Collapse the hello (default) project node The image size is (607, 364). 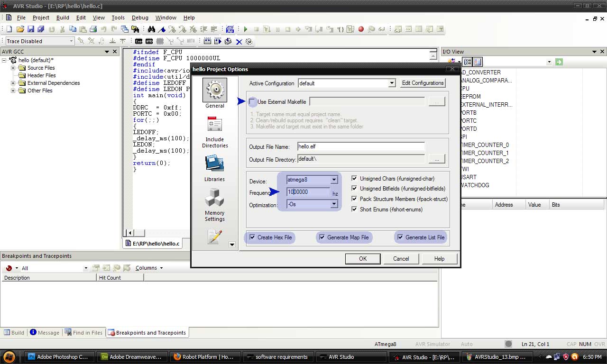tap(4, 60)
